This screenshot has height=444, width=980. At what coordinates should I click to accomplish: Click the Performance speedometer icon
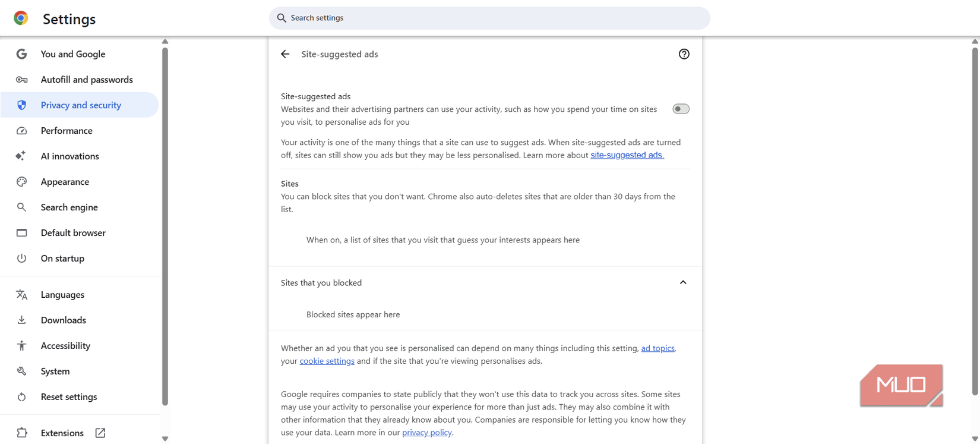pos(21,130)
